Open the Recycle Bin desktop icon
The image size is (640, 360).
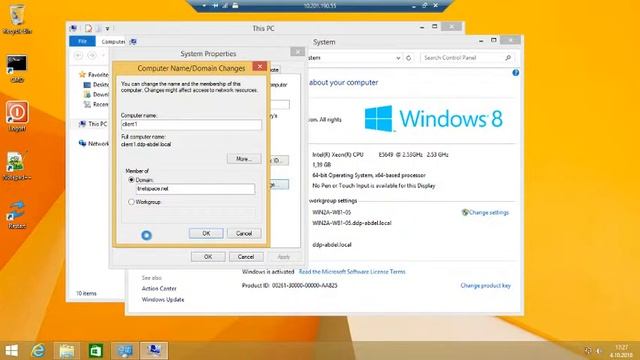pyautogui.click(x=17, y=18)
